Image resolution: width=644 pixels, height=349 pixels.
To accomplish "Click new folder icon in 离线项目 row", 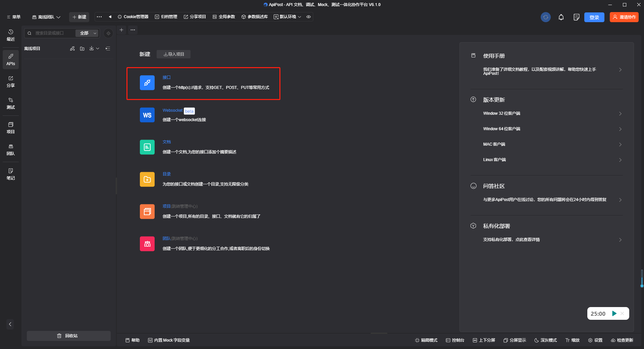I will 82,49.
